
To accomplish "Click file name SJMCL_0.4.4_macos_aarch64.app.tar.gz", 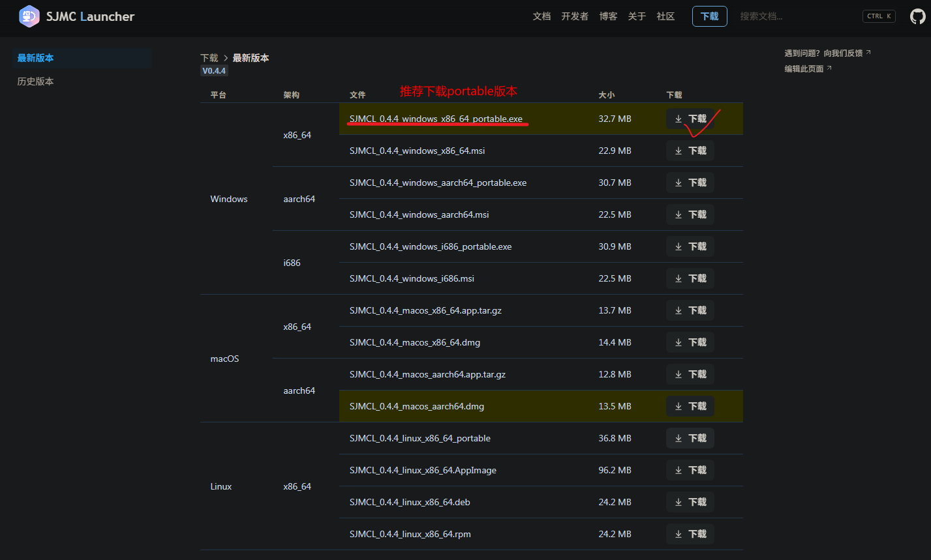I will pos(427,374).
